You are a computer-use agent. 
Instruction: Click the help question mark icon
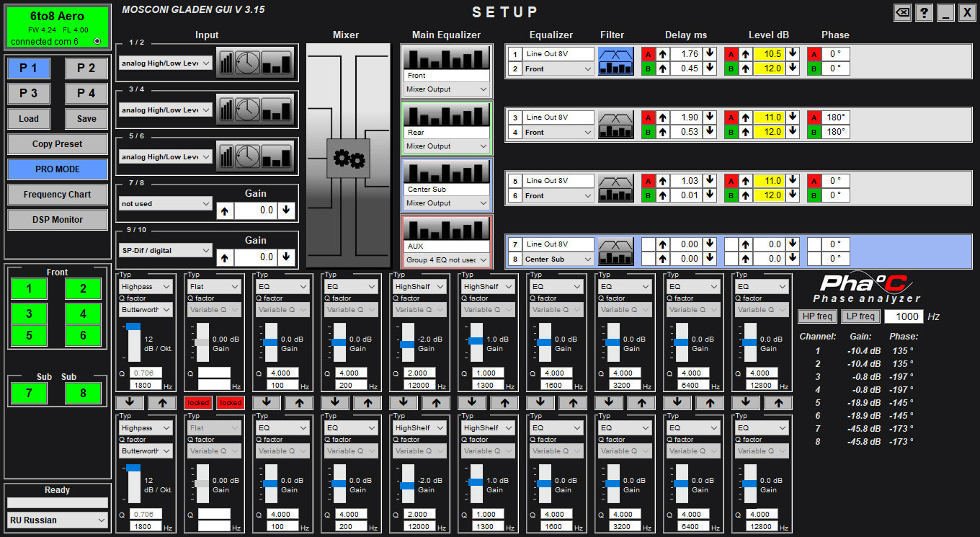pyautogui.click(x=924, y=12)
